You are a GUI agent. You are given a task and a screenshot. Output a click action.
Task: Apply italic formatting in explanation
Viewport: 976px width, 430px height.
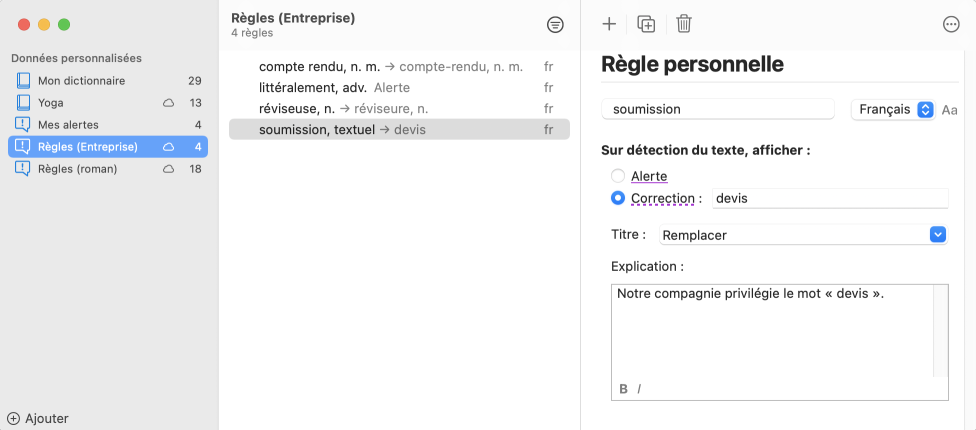coord(639,389)
